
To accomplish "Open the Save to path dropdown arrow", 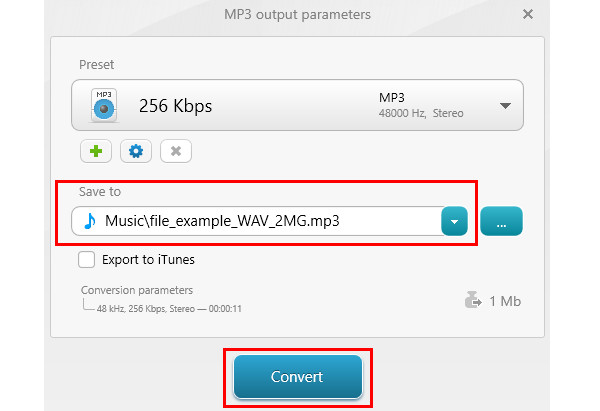I will click(x=454, y=221).
